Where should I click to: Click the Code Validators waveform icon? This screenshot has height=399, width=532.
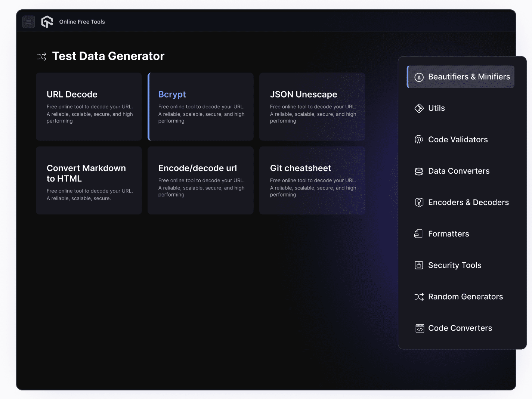(419, 139)
